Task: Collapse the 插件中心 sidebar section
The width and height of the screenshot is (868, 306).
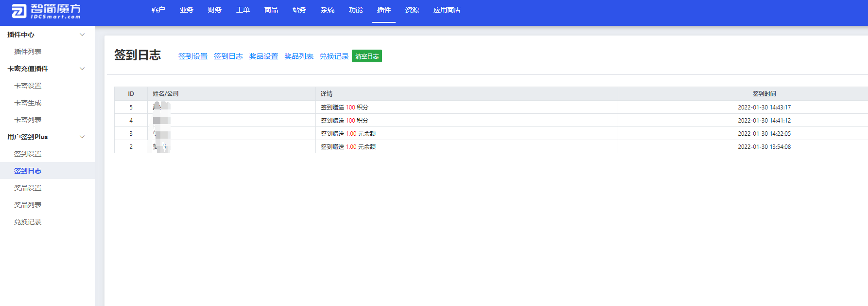Action: pyautogui.click(x=82, y=35)
